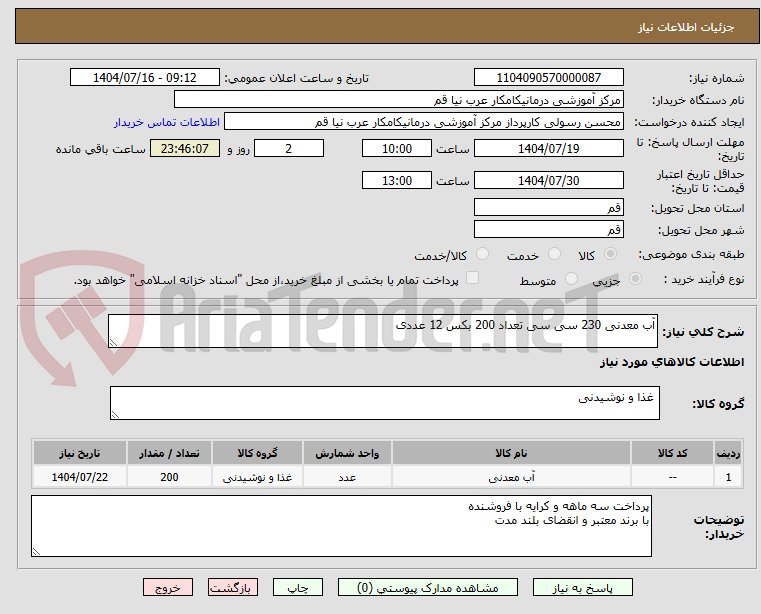Image resolution: width=761 pixels, height=614 pixels.
Task: Select the کالا/خدمت radio button
Action: pos(482,254)
